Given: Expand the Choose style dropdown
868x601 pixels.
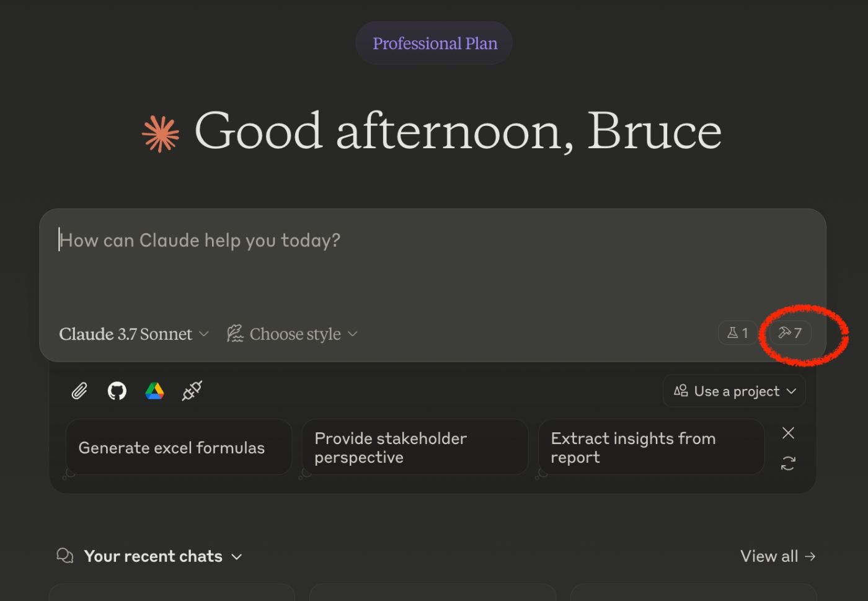Looking at the screenshot, I should 293,334.
